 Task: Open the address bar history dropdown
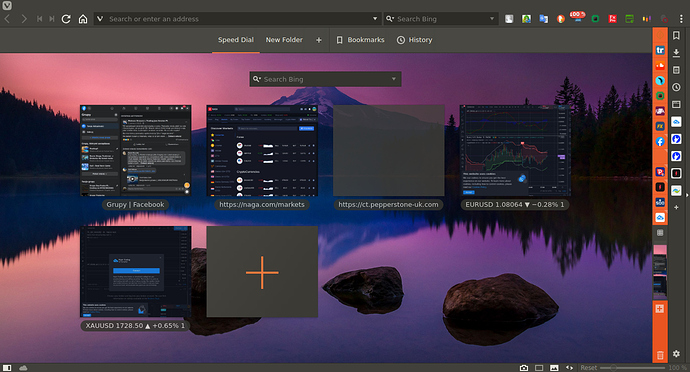[375, 19]
